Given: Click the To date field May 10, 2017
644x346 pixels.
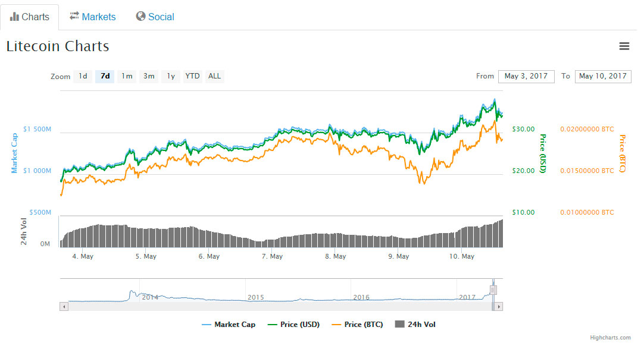Looking at the screenshot, I should coord(603,76).
